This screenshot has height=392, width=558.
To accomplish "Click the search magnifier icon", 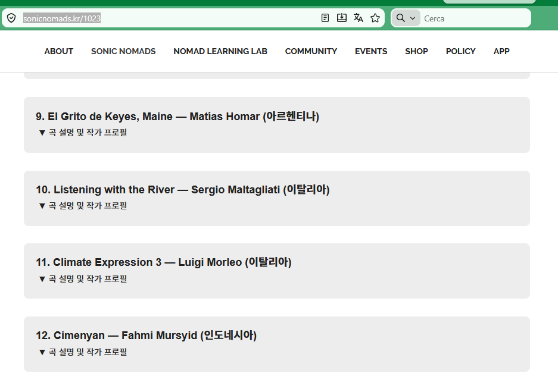I will [401, 18].
